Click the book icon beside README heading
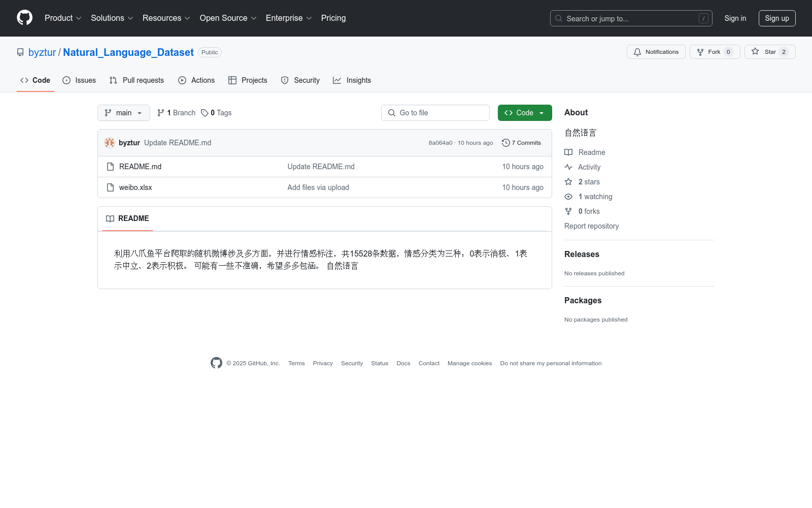This screenshot has width=812, height=508. pyautogui.click(x=110, y=218)
